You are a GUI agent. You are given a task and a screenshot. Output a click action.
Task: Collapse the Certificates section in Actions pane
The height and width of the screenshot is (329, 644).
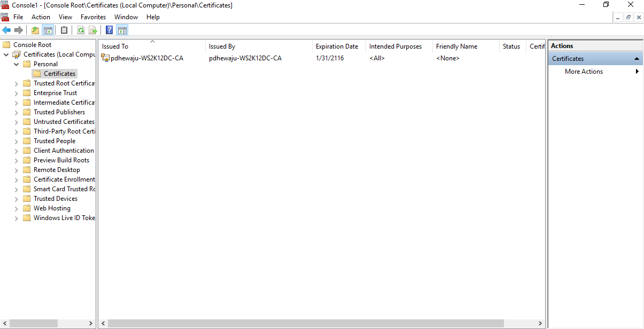(x=637, y=59)
